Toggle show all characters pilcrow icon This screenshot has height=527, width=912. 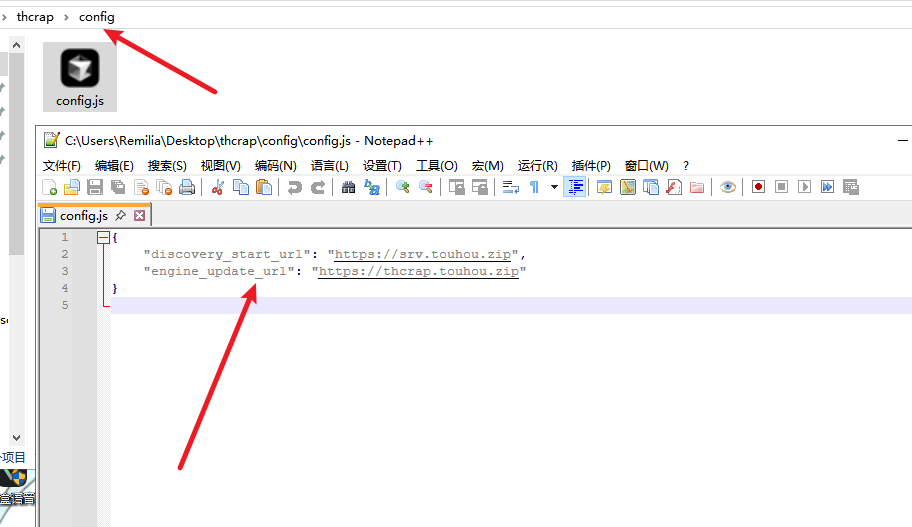(534, 187)
